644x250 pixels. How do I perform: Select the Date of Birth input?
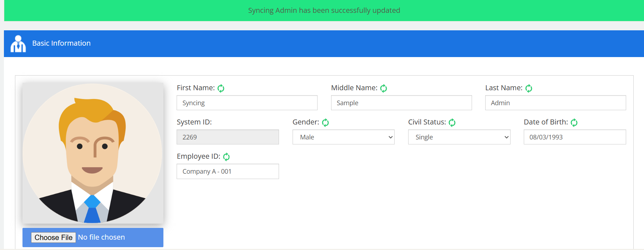click(574, 137)
